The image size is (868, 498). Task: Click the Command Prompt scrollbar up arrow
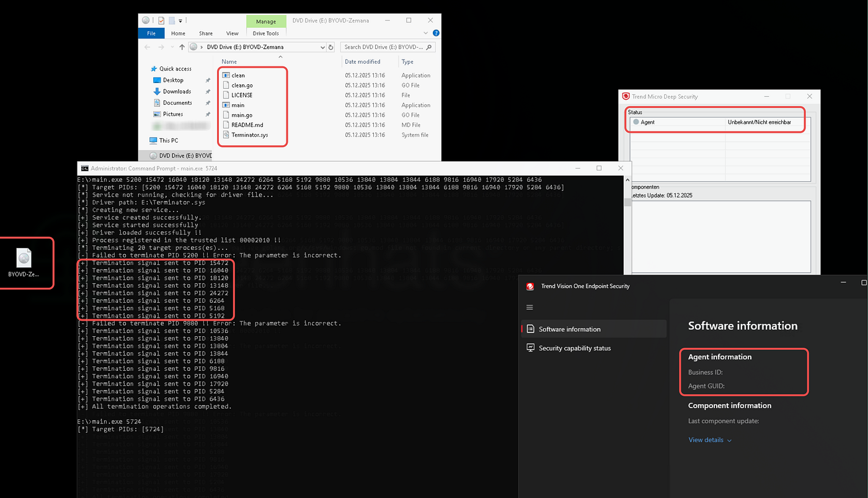tap(627, 180)
